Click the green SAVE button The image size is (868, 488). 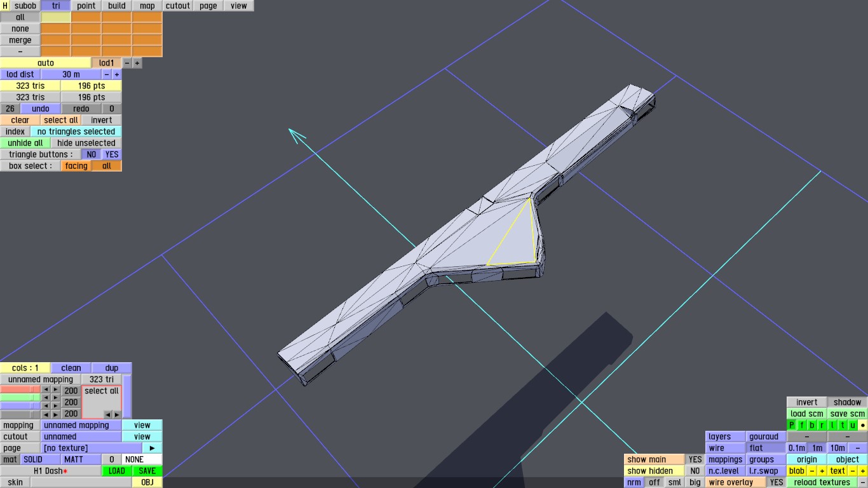coord(147,471)
